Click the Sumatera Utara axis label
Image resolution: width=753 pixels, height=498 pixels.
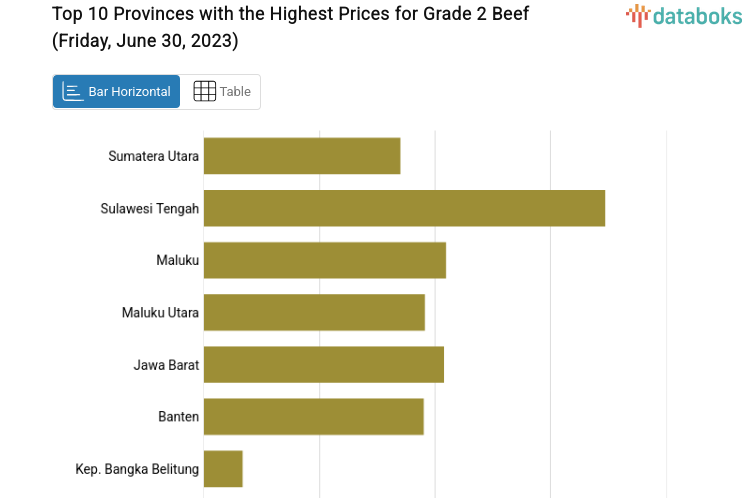(x=154, y=156)
